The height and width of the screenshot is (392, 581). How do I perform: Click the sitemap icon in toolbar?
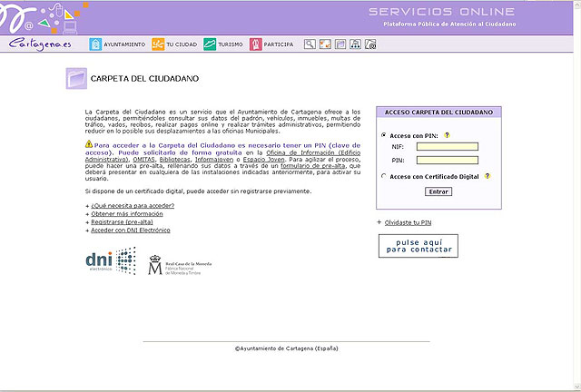[x=355, y=44]
